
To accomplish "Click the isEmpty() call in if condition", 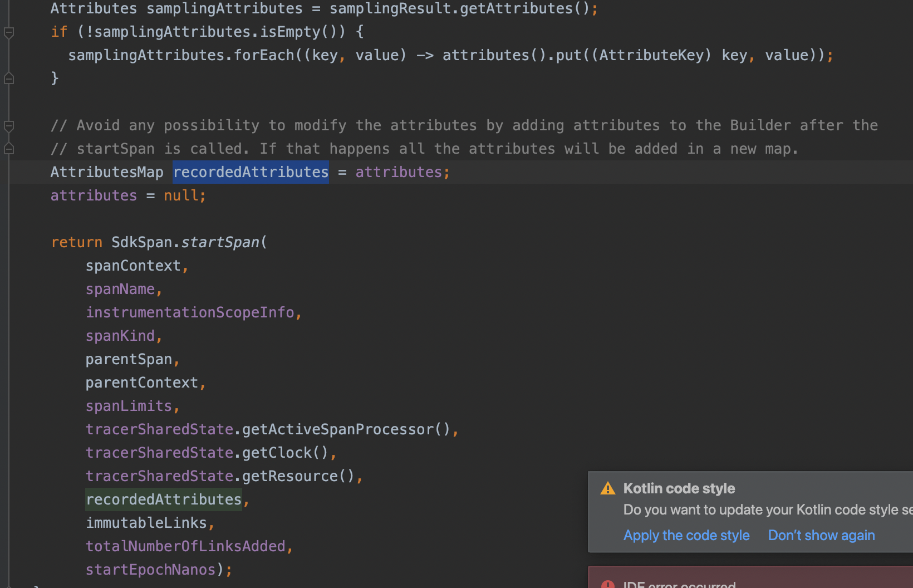I will 298,32.
